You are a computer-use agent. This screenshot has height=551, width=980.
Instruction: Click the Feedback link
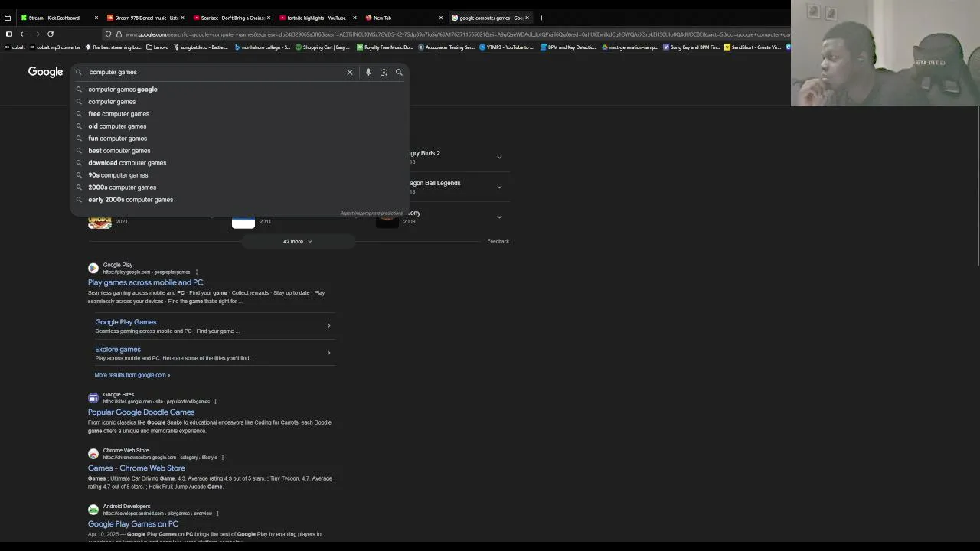click(x=498, y=241)
